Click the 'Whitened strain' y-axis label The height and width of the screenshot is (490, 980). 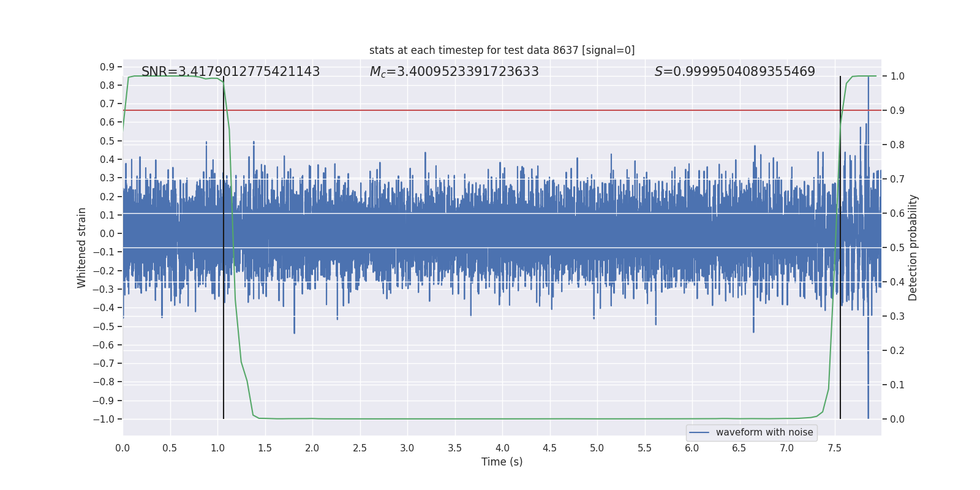tap(81, 247)
